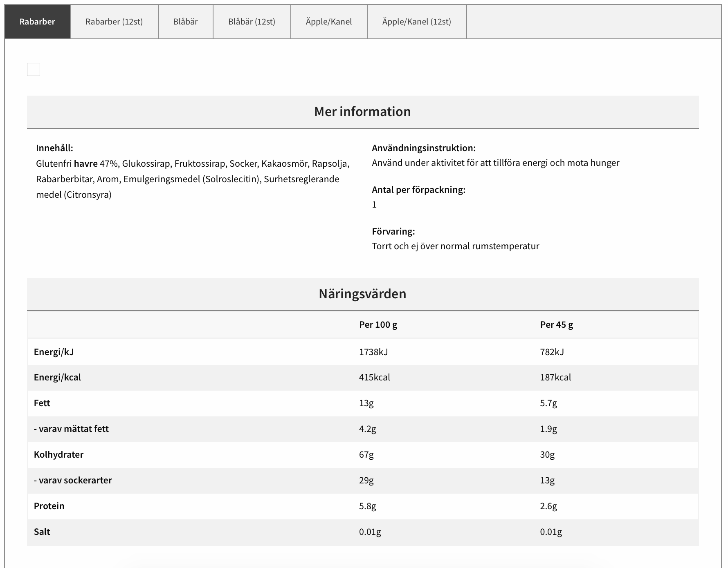Click the Förvaring heading

click(x=393, y=231)
